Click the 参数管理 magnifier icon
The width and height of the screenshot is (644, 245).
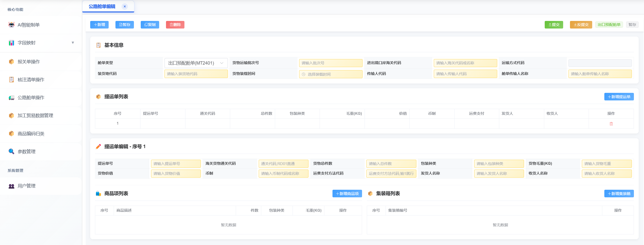pos(11,151)
